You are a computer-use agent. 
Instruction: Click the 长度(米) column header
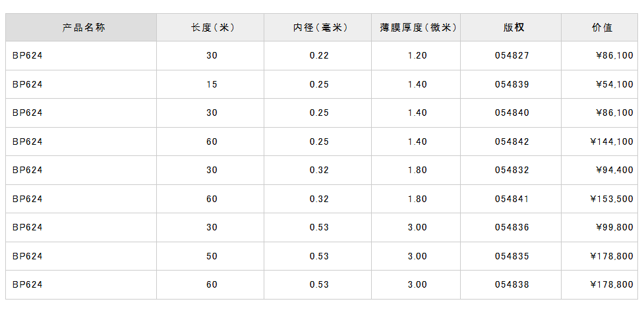[x=212, y=28]
